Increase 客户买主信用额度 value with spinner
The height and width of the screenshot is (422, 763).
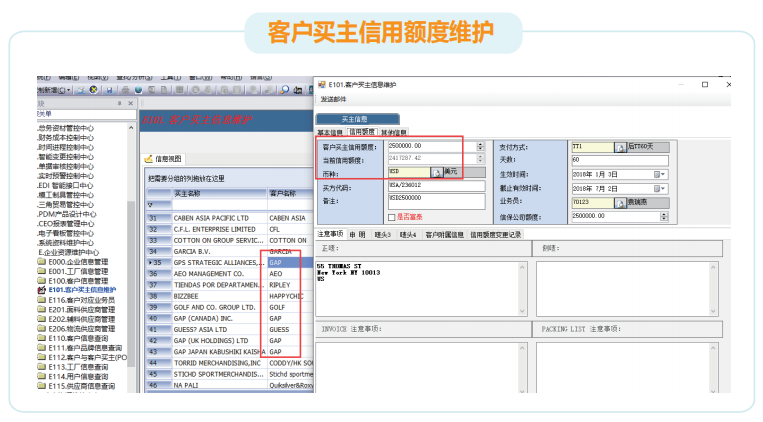[x=480, y=143]
